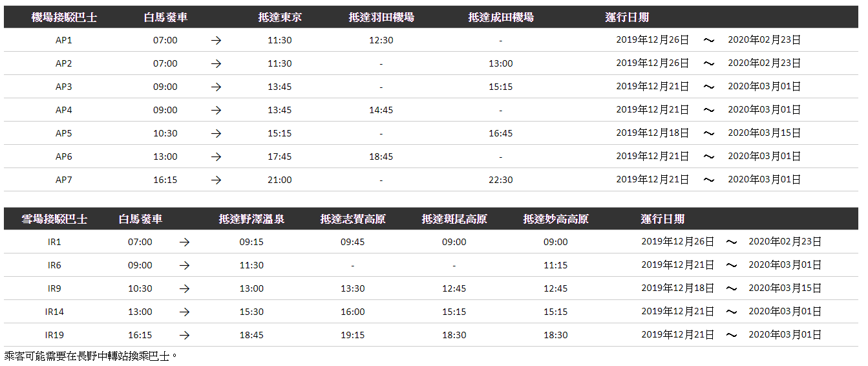Click the 22:30 Narita arrival time for AP7

[501, 180]
